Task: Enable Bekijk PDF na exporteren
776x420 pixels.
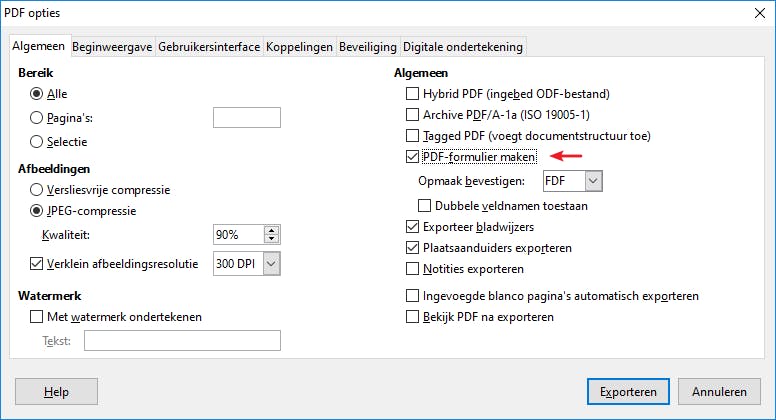Action: [x=412, y=317]
